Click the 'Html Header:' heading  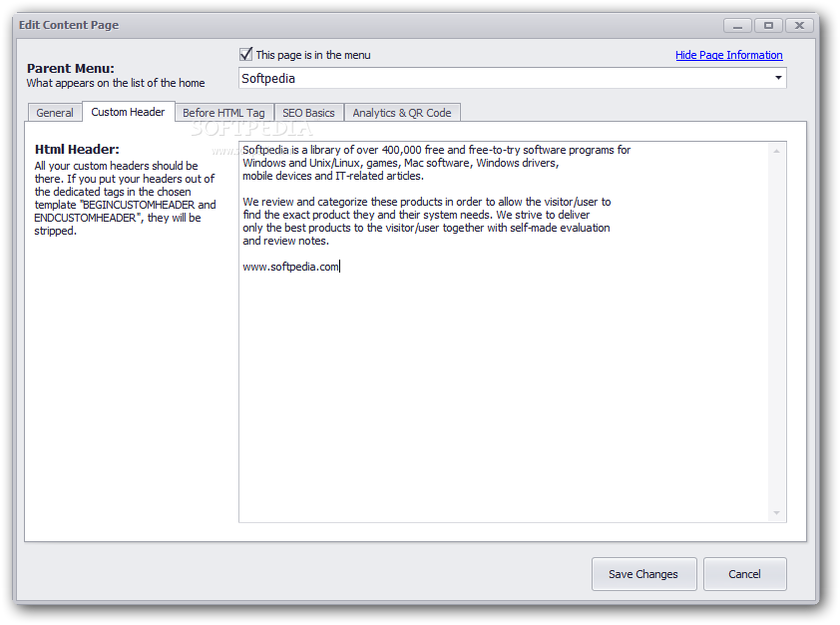pos(77,149)
